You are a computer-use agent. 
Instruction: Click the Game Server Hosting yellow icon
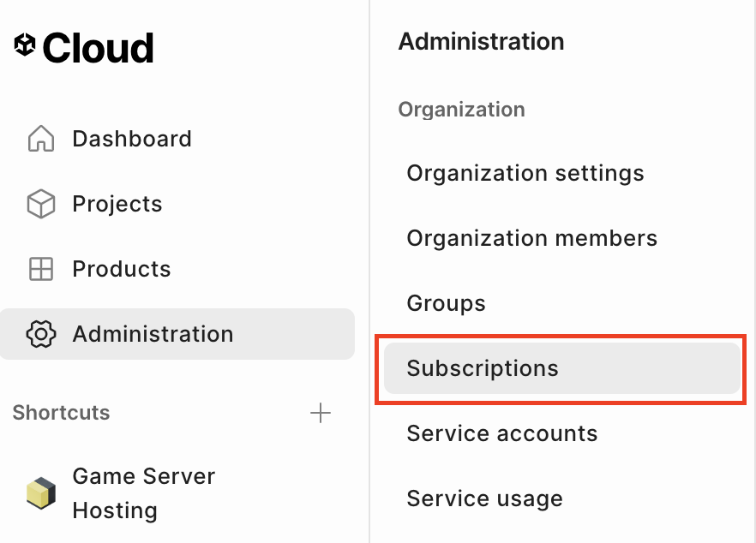pyautogui.click(x=41, y=493)
